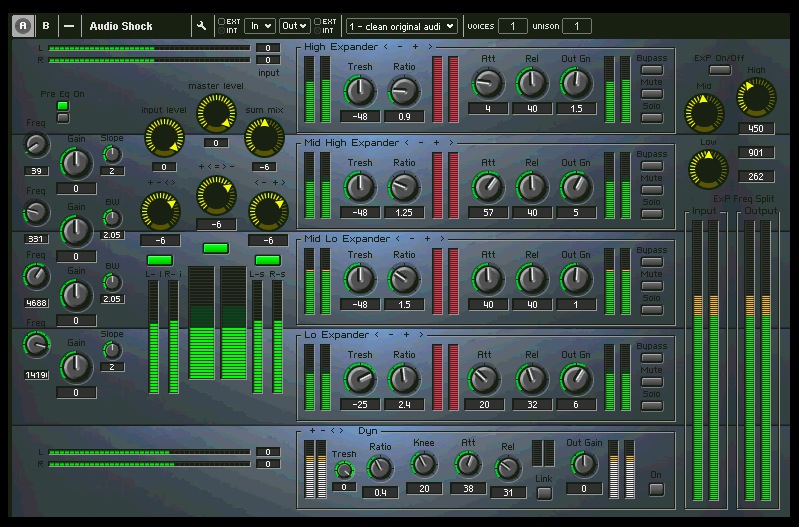Click the frequency split value 450
This screenshot has height=527, width=799.
756,128
